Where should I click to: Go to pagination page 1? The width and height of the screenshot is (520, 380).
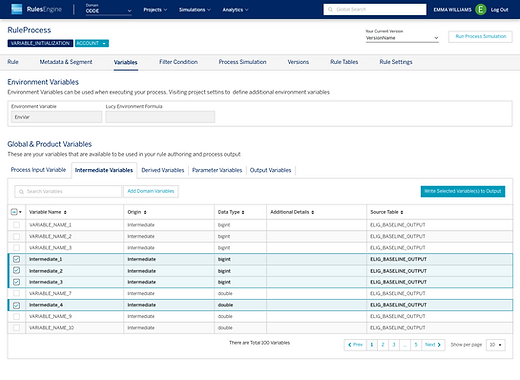pyautogui.click(x=372, y=345)
